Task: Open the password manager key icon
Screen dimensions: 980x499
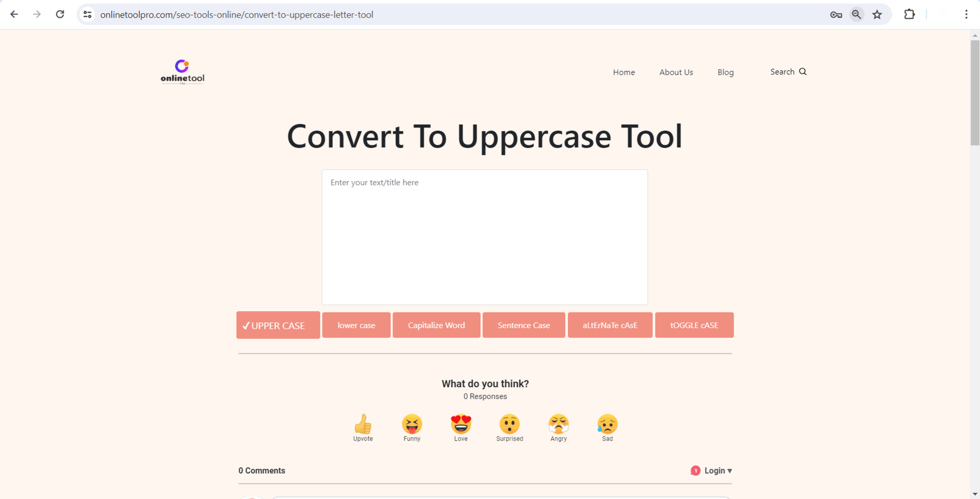Action: pyautogui.click(x=836, y=15)
